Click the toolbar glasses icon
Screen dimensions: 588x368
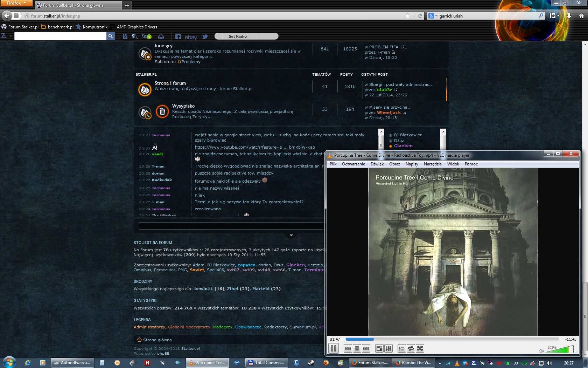pyautogui.click(x=161, y=36)
